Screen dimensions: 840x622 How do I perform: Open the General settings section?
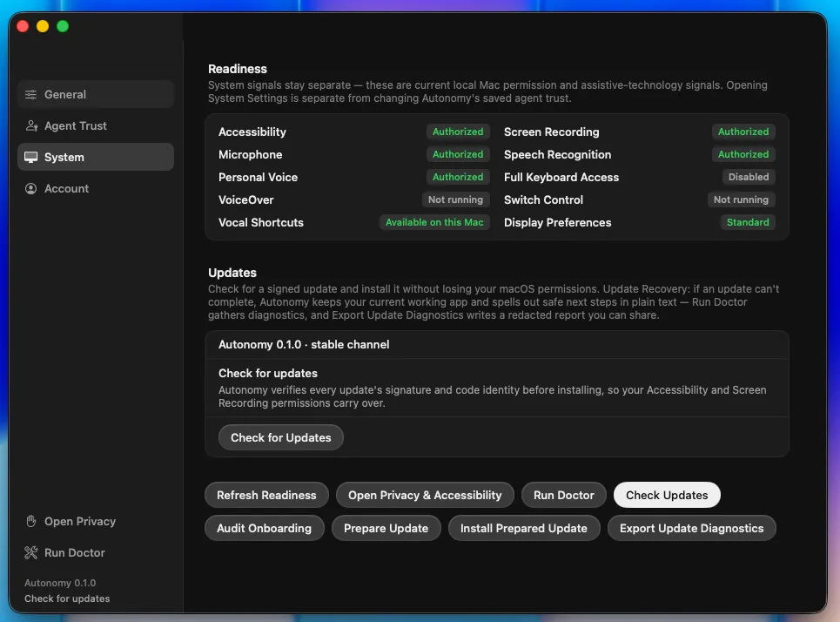[x=96, y=94]
